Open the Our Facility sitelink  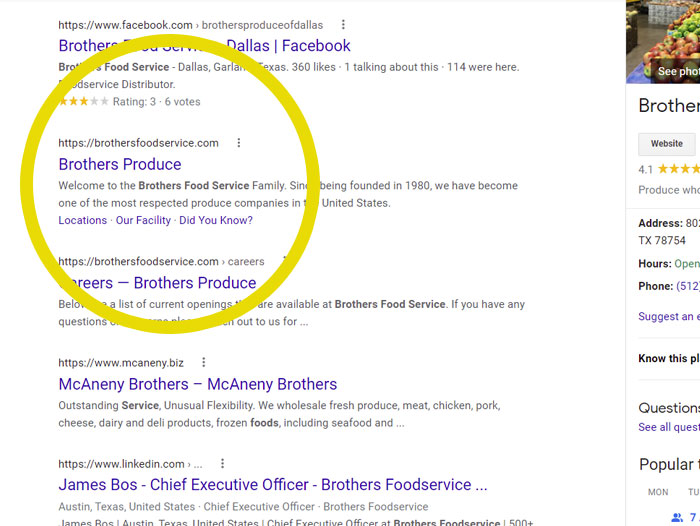click(143, 220)
